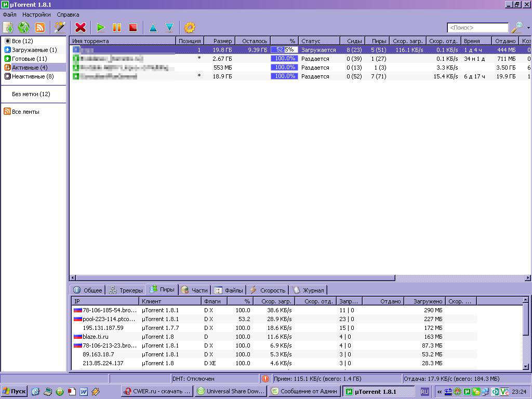Stop the torrent with the red stop icon
The width and height of the screenshot is (532, 399).
(133, 28)
